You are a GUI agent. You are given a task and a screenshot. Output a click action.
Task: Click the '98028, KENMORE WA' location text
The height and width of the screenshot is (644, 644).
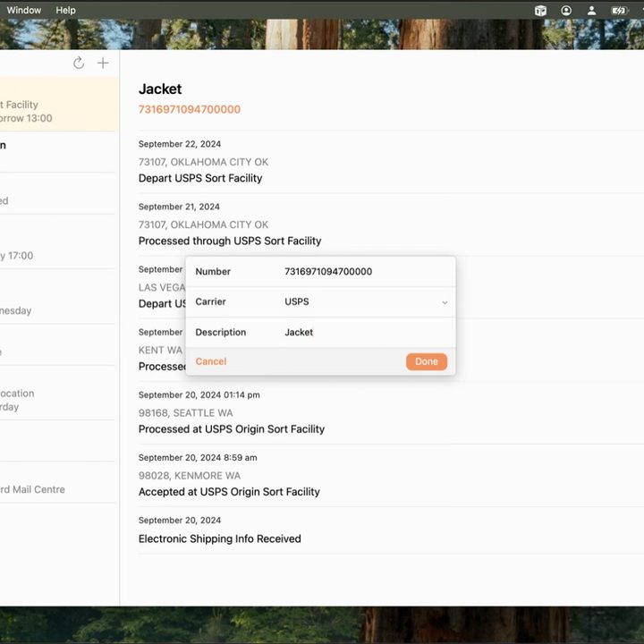190,476
